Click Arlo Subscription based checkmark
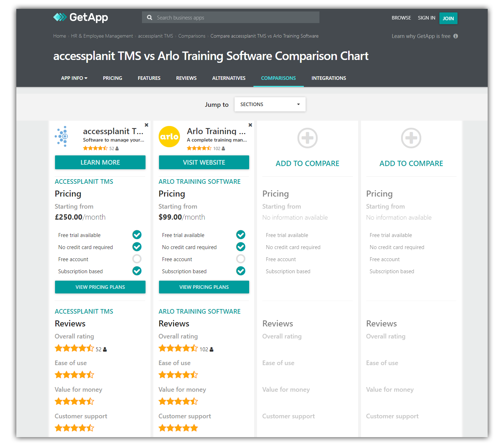504x446 pixels. (241, 271)
